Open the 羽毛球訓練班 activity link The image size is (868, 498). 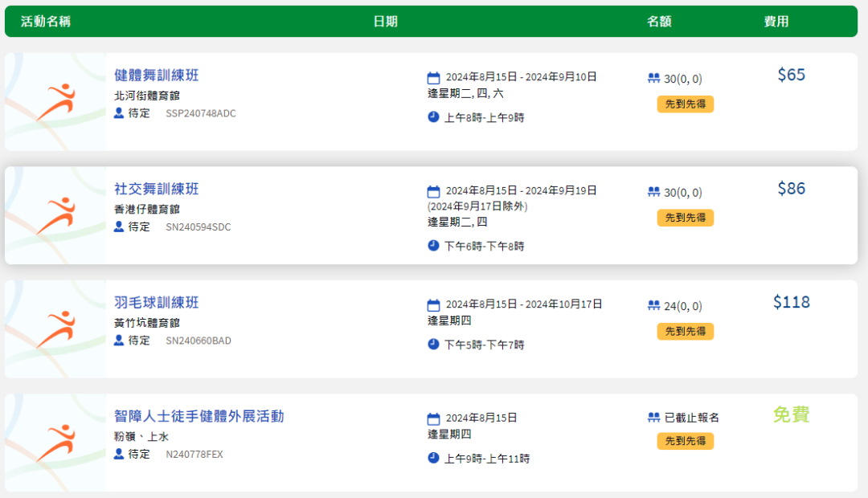pyautogui.click(x=156, y=303)
